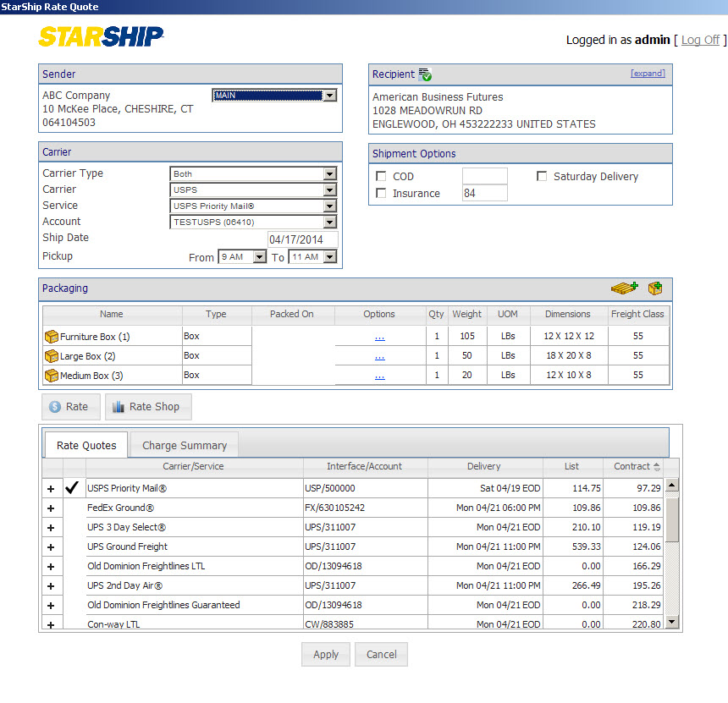Toggle the Insurance checkbox
Viewport: 728px width, 703px height.
tap(381, 194)
